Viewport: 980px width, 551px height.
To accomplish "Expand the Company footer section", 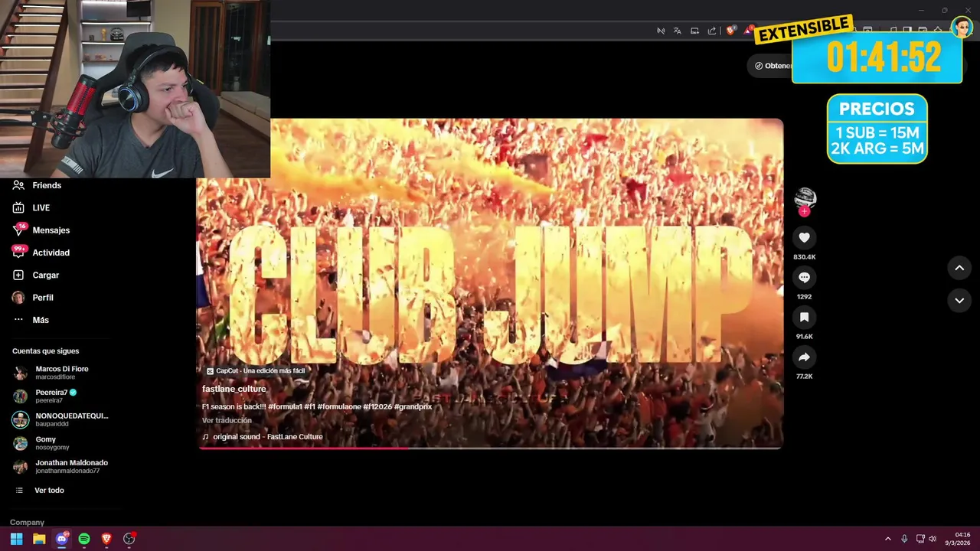I will pos(27,522).
